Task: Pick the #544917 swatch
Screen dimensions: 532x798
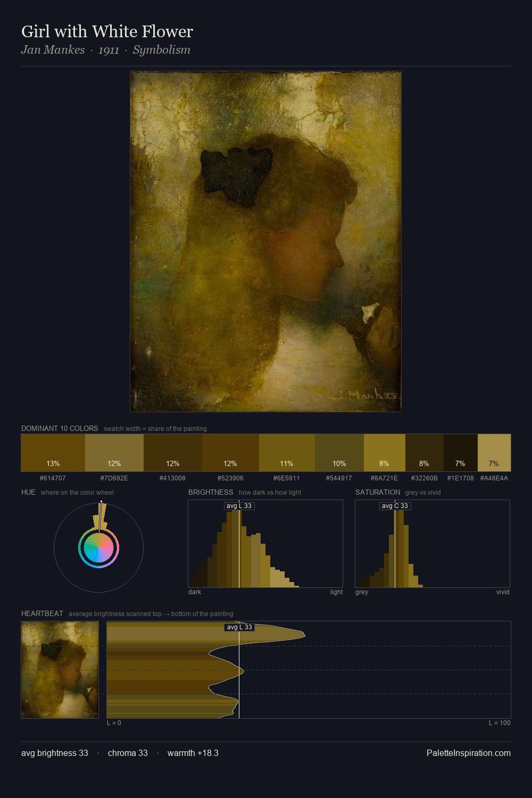Action: (x=339, y=453)
